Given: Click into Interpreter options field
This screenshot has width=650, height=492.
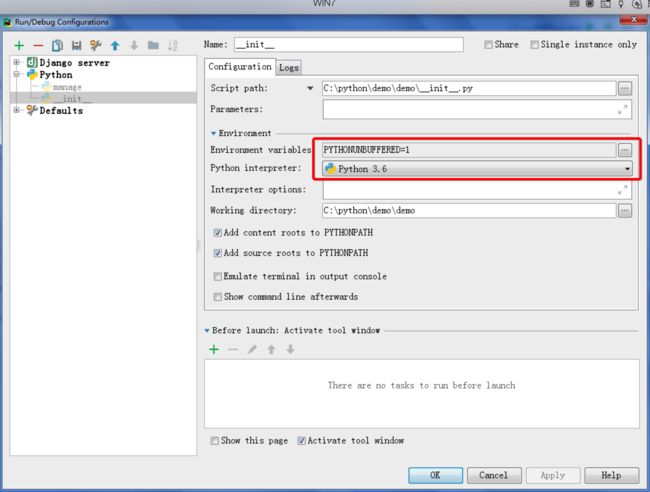Looking at the screenshot, I should click(x=477, y=190).
